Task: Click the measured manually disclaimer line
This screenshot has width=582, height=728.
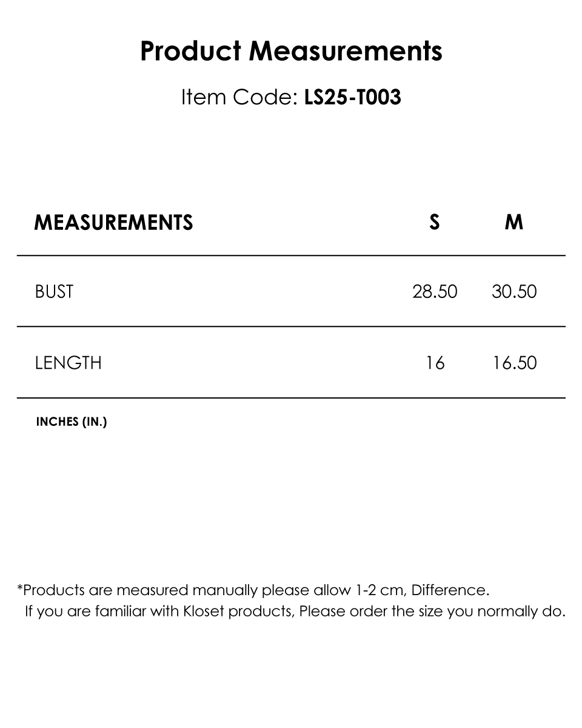Action: 253,590
